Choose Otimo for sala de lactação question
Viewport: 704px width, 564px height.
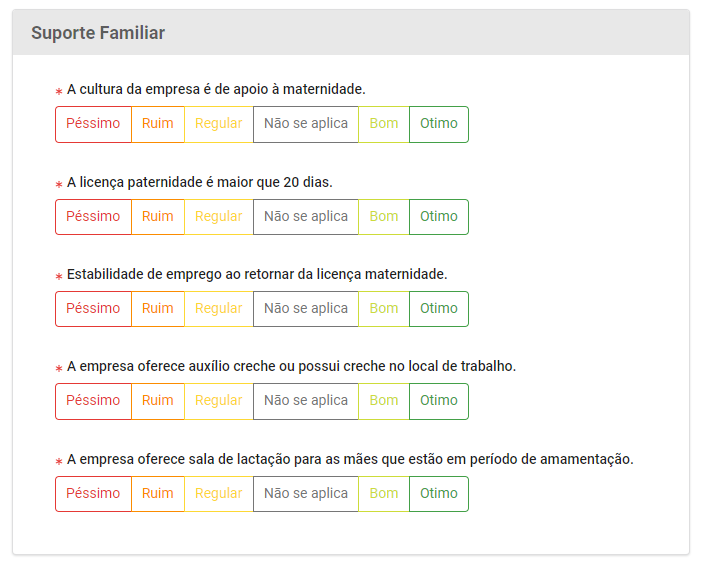439,494
